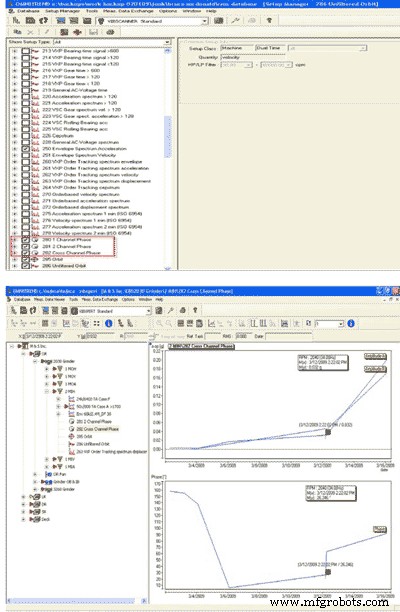Click the cursor marker on the amplitude chart
The width and height of the screenshot is (400, 612).
point(328,432)
